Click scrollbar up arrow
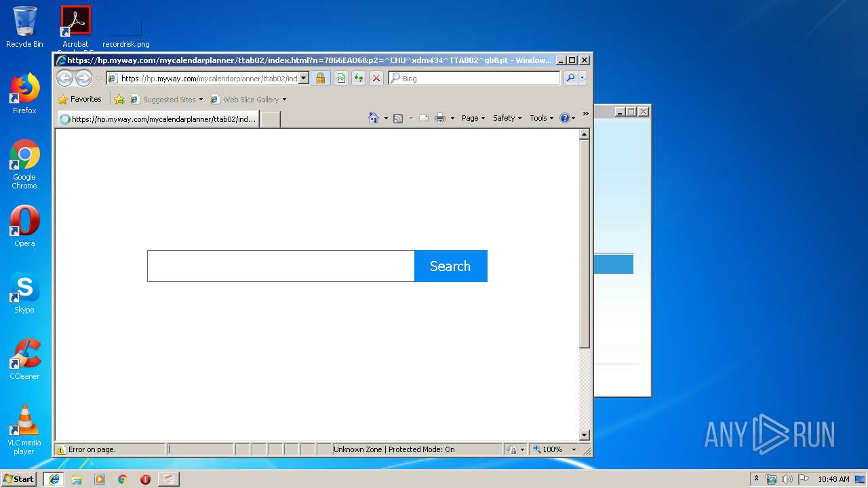Viewport: 868px width, 488px height. tap(585, 135)
